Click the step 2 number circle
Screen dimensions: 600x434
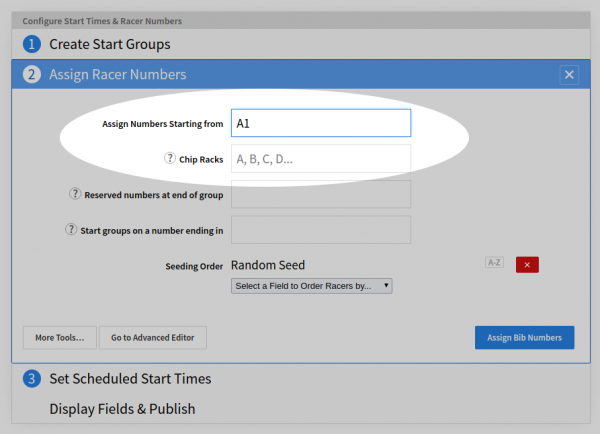click(31, 74)
